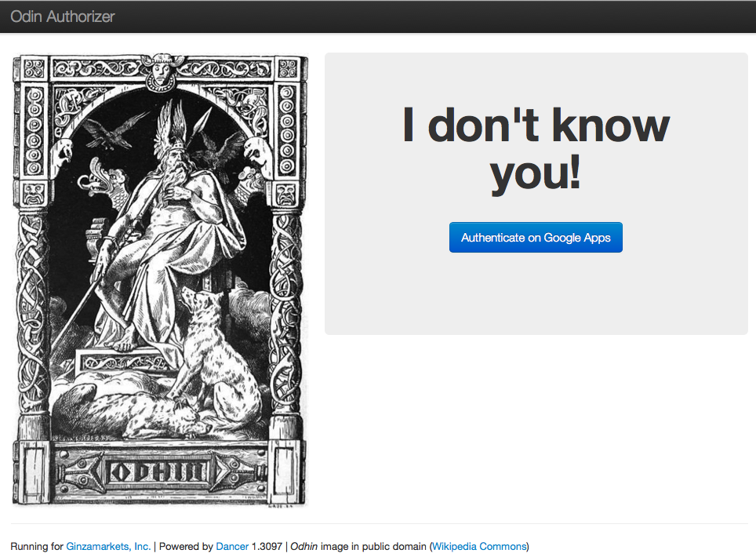Open the Odin Authorizer brand link
Viewport: 756px width, 557px height.
(63, 17)
